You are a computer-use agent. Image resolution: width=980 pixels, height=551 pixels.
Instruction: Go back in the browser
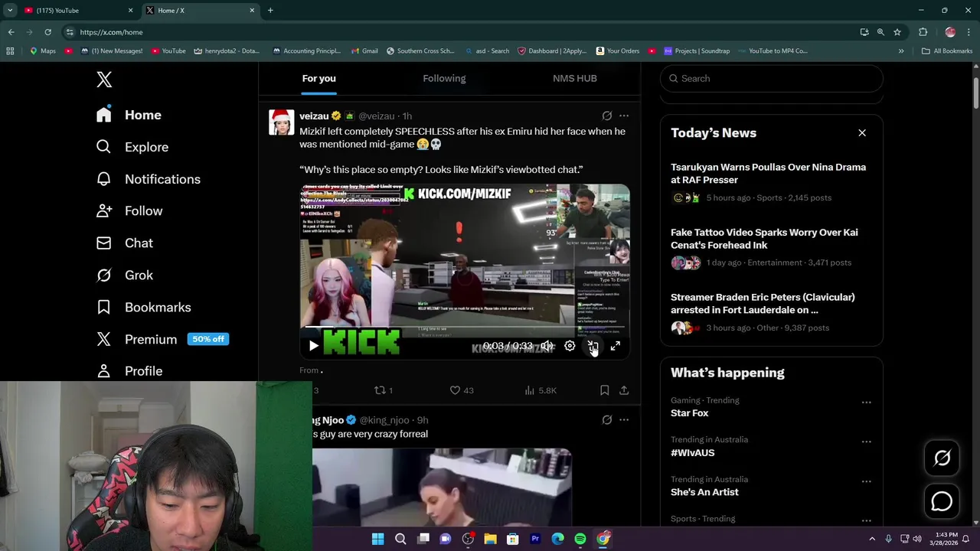click(x=11, y=32)
